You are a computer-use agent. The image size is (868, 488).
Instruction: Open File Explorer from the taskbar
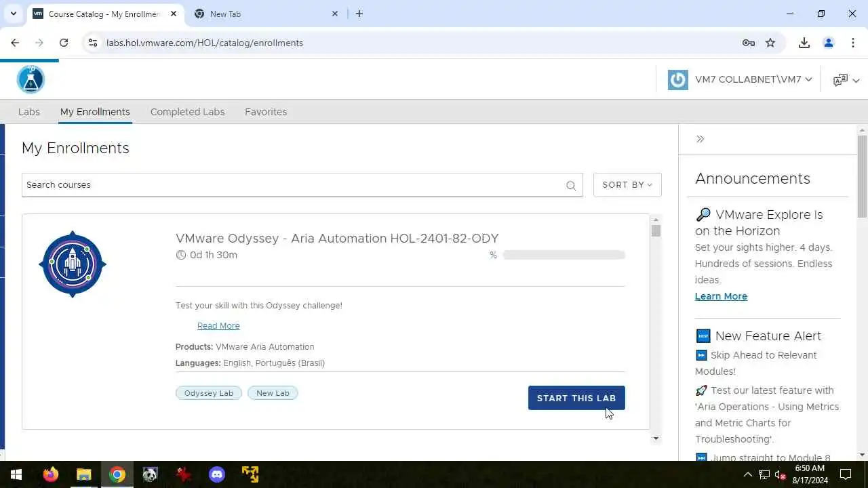[x=83, y=474]
